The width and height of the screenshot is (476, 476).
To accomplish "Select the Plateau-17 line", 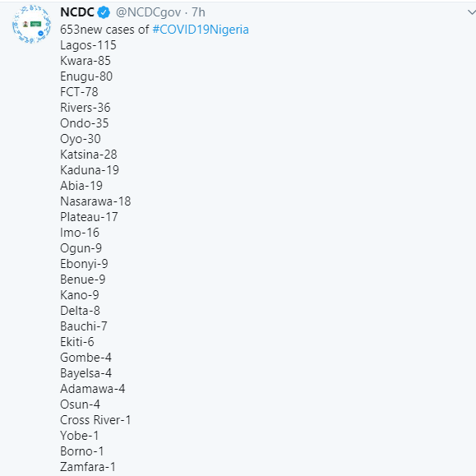I will pos(89,217).
